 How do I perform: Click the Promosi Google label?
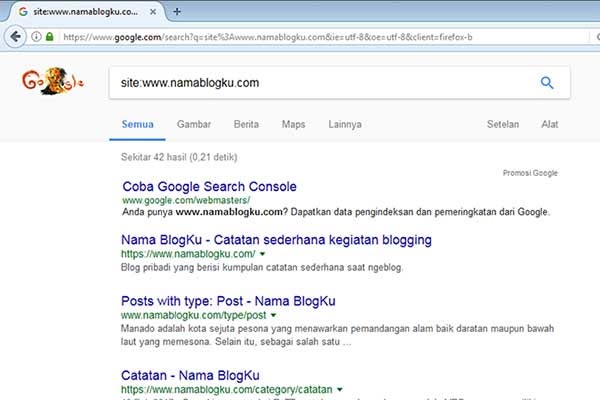530,173
